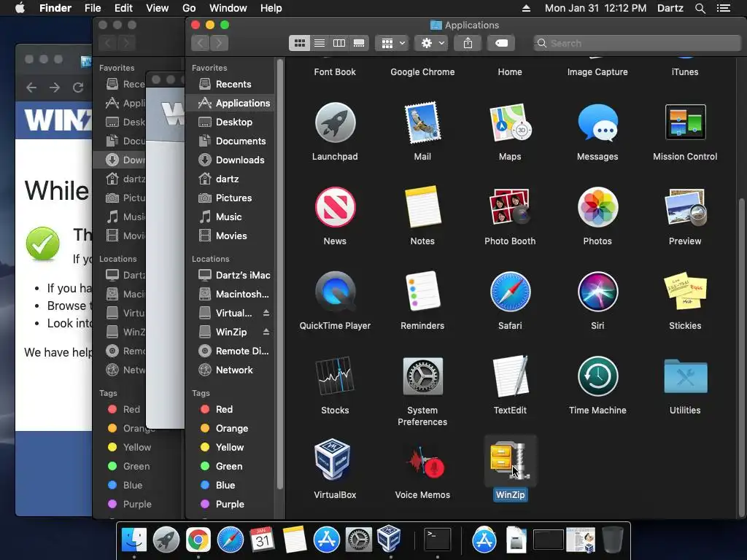Eject the Virtual... volume in sidebar
Screen dimensions: 747x560
(x=266, y=313)
